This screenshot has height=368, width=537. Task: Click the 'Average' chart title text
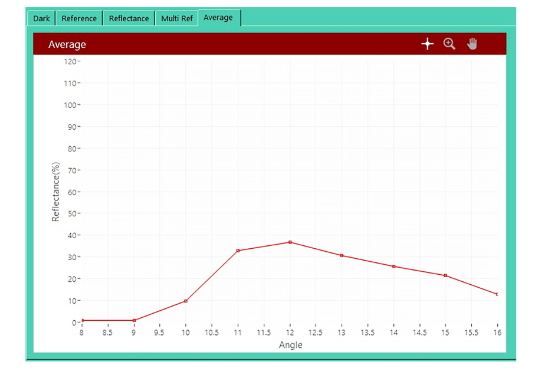67,45
